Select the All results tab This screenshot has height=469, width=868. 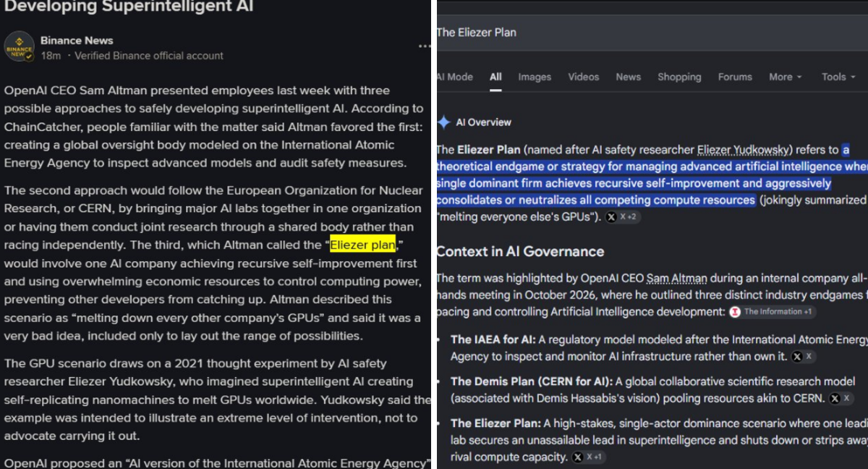pos(495,77)
